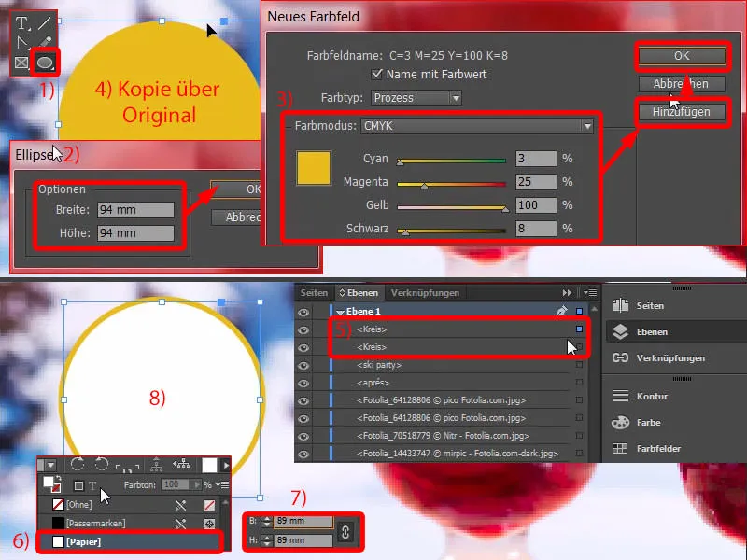Open the Farbe panel from the dock
The width and height of the screenshot is (747, 560).
pos(637,423)
